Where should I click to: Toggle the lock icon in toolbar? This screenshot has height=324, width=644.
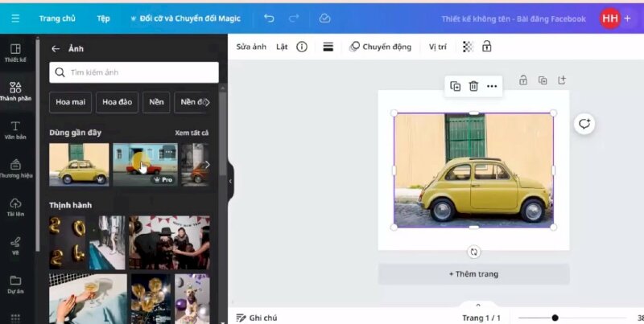coord(487,47)
